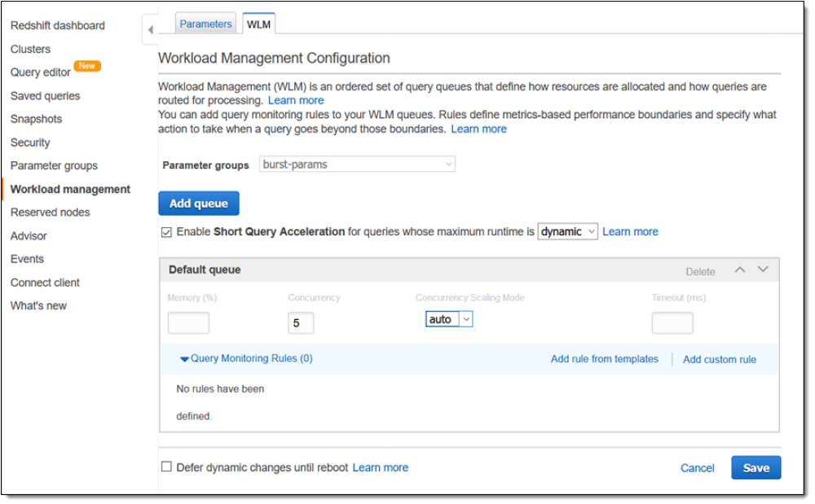Open Query editor from the sidebar

pos(41,72)
